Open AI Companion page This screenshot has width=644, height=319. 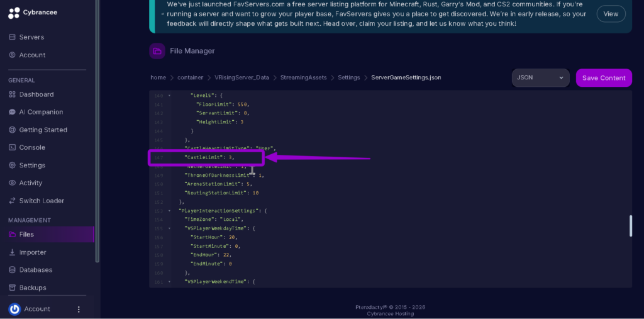point(41,112)
